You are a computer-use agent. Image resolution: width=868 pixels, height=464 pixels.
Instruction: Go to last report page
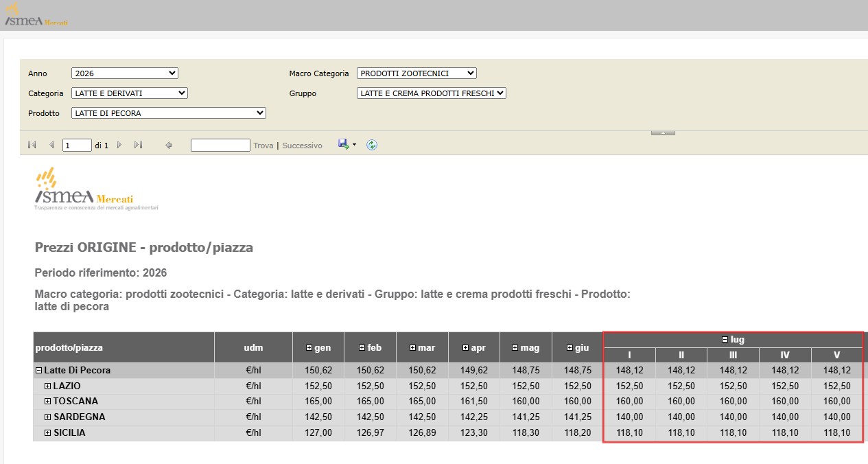(138, 145)
